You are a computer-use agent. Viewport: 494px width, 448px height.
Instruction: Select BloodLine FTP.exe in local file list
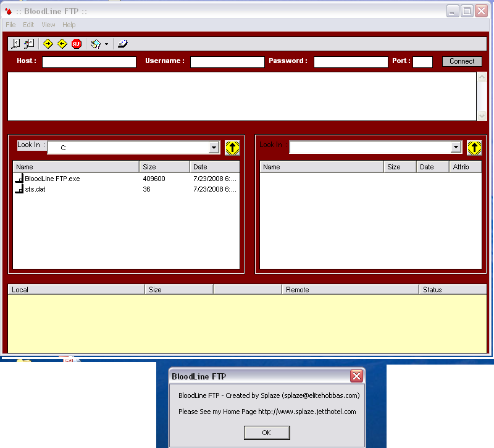tap(52, 179)
